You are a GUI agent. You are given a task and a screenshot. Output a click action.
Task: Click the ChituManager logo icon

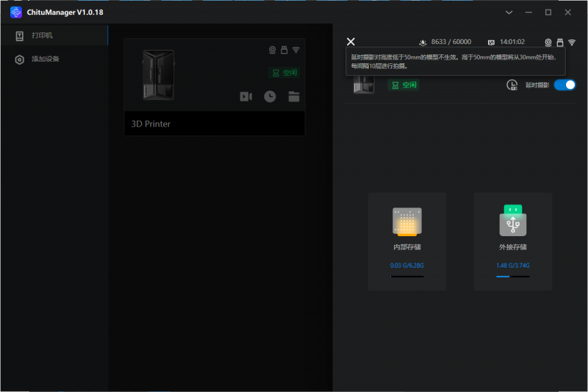[16, 12]
